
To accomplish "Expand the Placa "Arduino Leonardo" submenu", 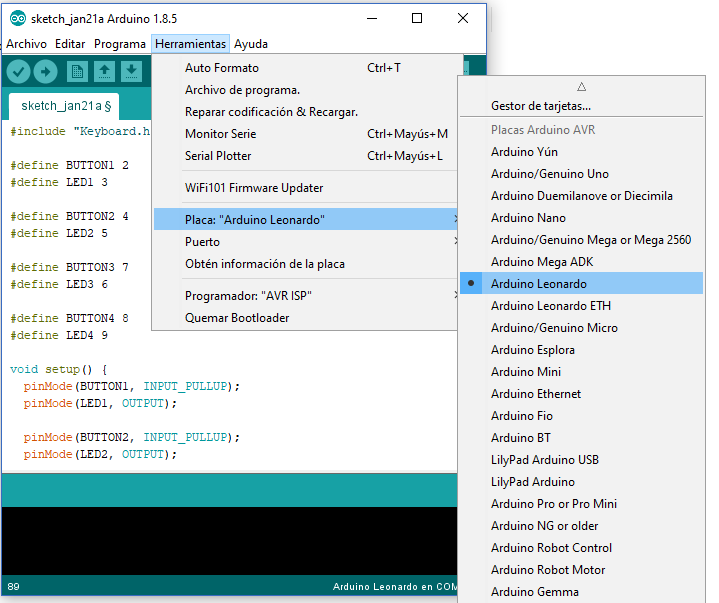I will point(305,220).
